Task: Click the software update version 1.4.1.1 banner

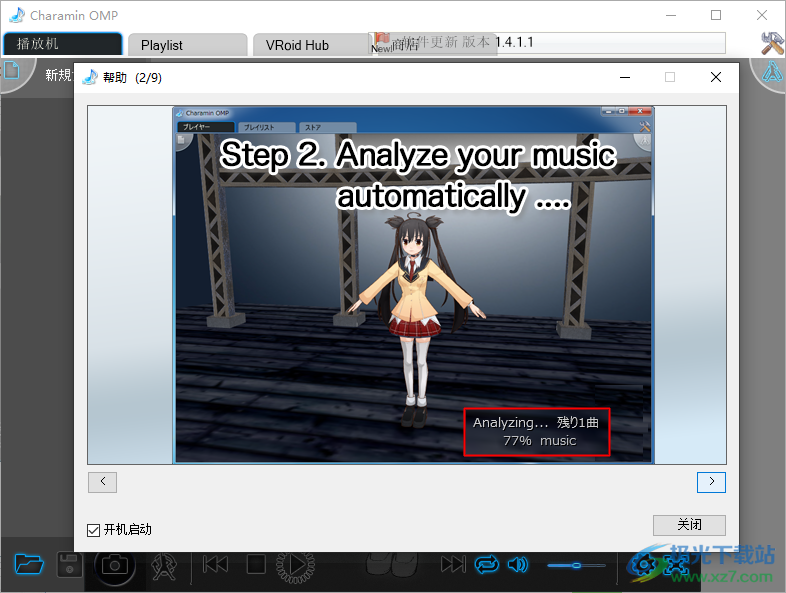Action: tap(549, 43)
